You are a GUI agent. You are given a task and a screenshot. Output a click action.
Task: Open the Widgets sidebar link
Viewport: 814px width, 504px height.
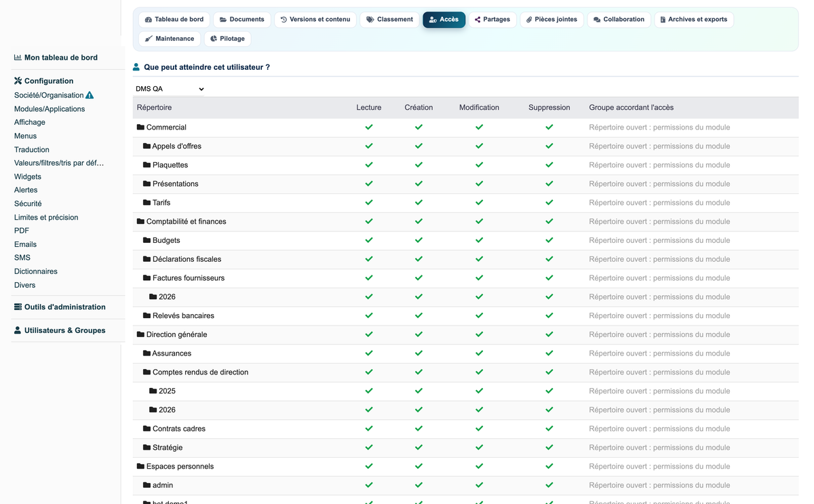point(28,176)
